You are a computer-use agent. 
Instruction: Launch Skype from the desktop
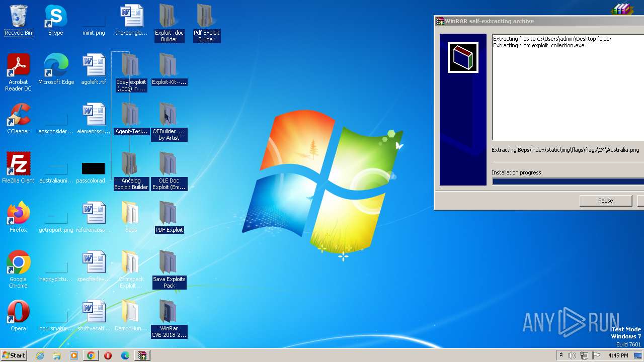point(55,20)
